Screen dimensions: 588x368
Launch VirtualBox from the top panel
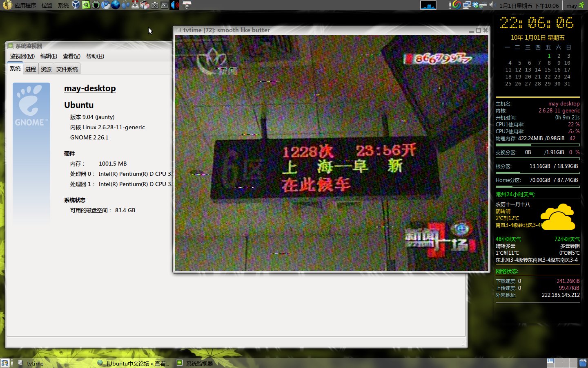click(x=76, y=5)
